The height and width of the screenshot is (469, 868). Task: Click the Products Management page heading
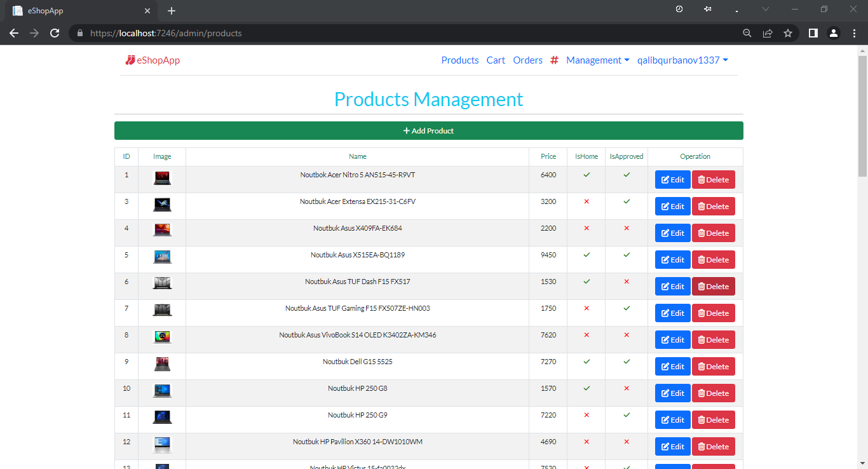pyautogui.click(x=429, y=99)
